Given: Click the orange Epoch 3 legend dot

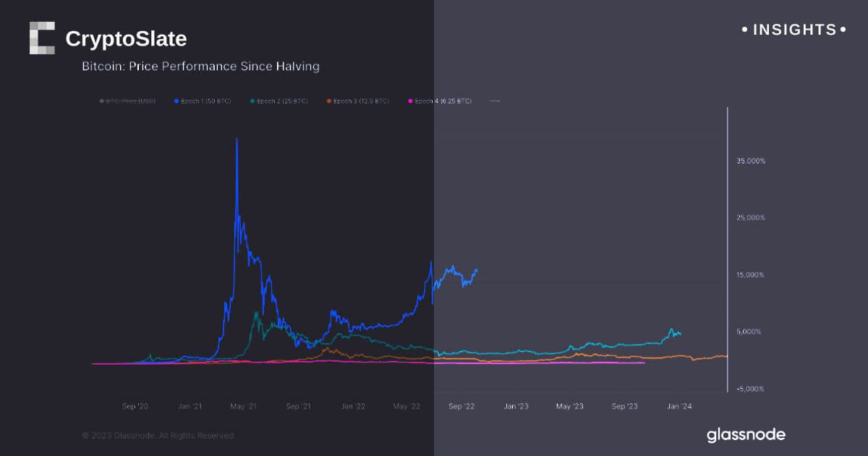Looking at the screenshot, I should point(329,101).
